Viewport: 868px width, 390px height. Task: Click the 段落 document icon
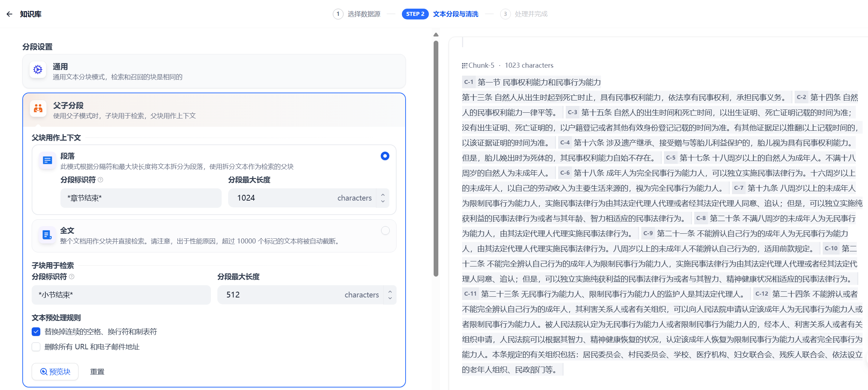point(48,160)
